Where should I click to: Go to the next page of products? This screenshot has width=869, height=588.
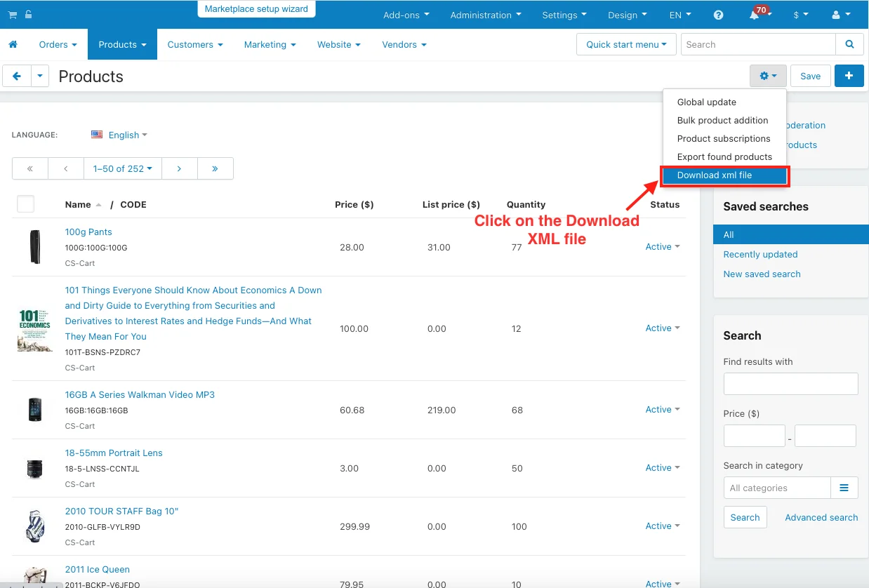click(180, 168)
